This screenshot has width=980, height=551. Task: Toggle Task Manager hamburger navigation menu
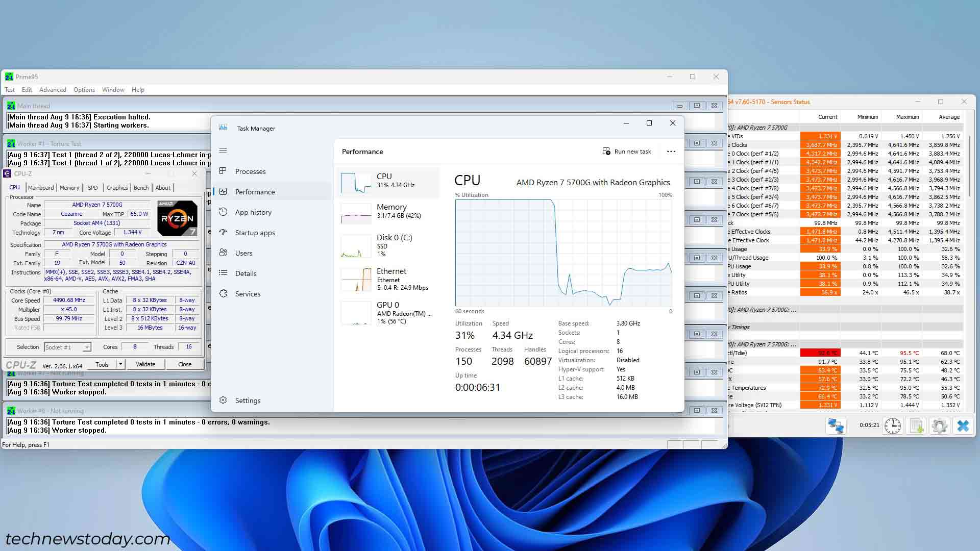pyautogui.click(x=223, y=151)
